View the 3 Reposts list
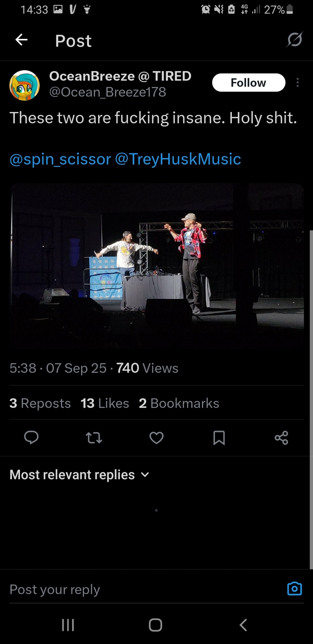 (x=40, y=403)
